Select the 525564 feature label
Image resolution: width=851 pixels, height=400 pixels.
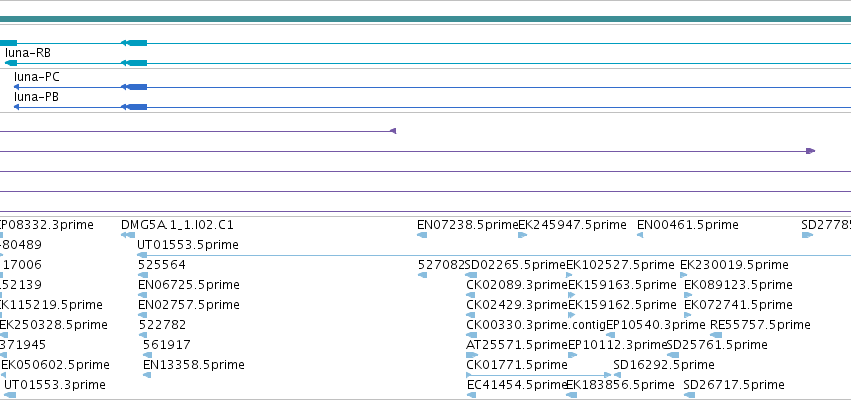pyautogui.click(x=162, y=265)
